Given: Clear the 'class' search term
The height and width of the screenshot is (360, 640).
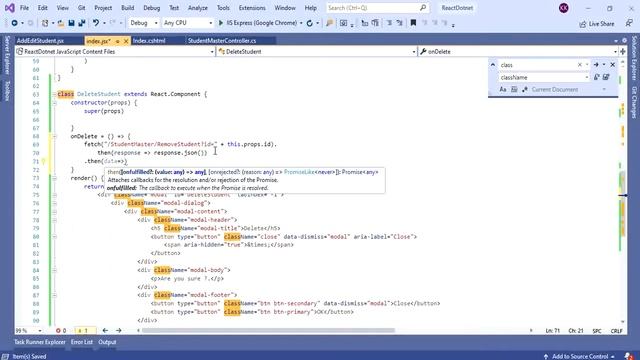Looking at the screenshot, I should pyautogui.click(x=580, y=65).
